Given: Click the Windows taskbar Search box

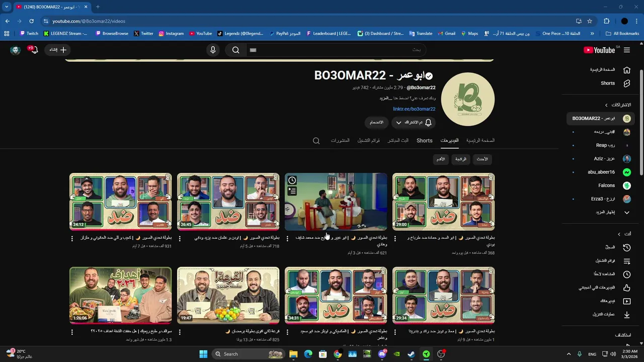Looking at the screenshot, I should coord(249,354).
